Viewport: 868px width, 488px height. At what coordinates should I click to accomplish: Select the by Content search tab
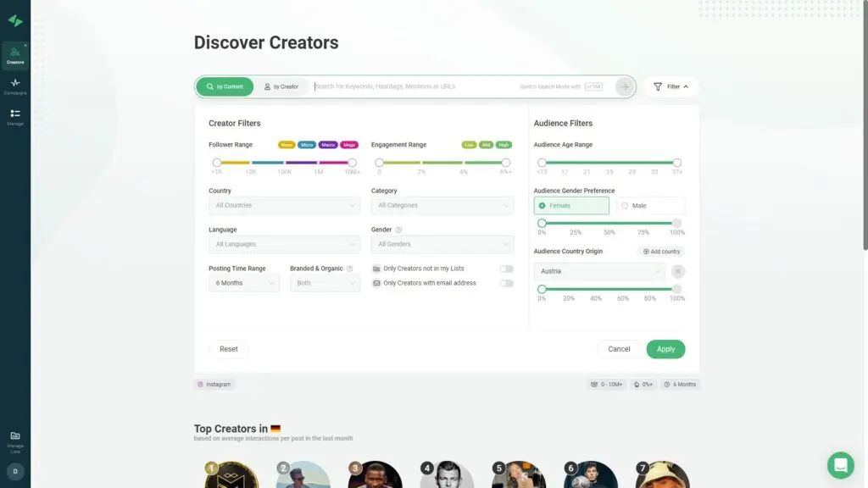[x=225, y=86]
